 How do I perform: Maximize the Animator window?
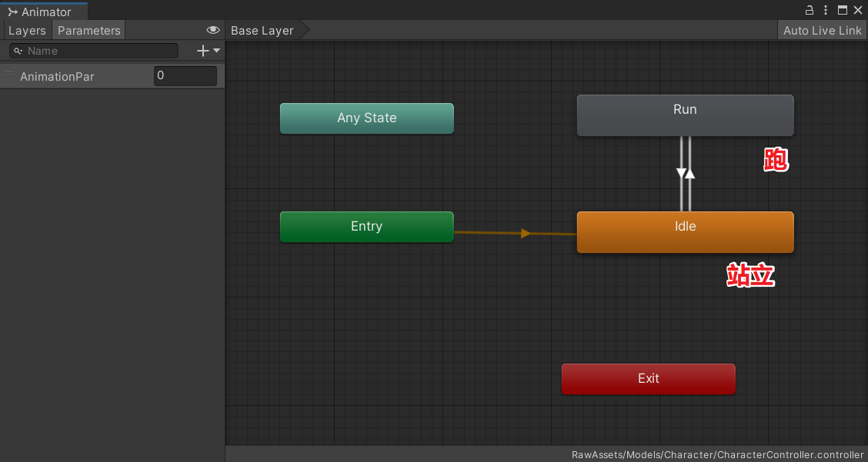(x=842, y=10)
